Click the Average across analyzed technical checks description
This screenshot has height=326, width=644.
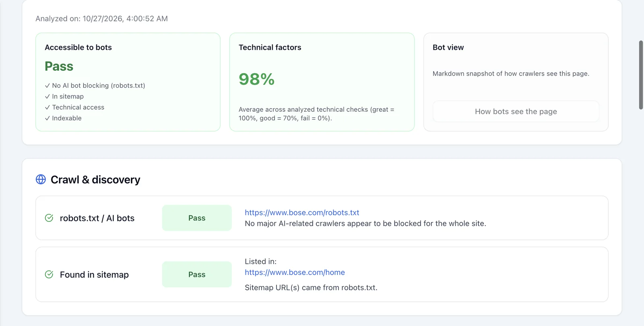click(316, 114)
